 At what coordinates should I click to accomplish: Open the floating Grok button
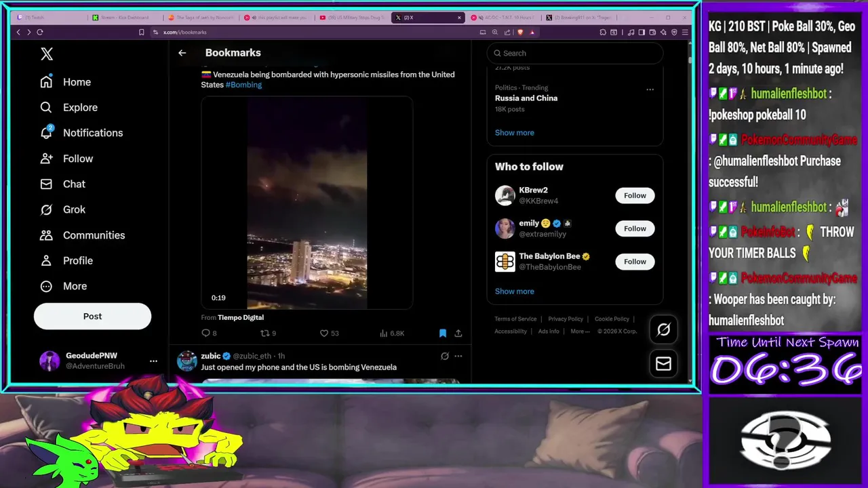pos(663,329)
